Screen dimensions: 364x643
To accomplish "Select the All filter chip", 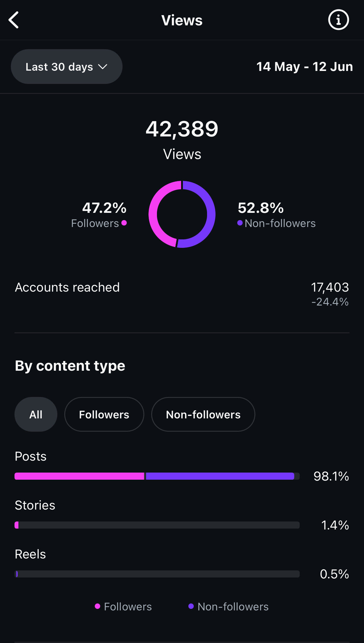I will point(36,414).
